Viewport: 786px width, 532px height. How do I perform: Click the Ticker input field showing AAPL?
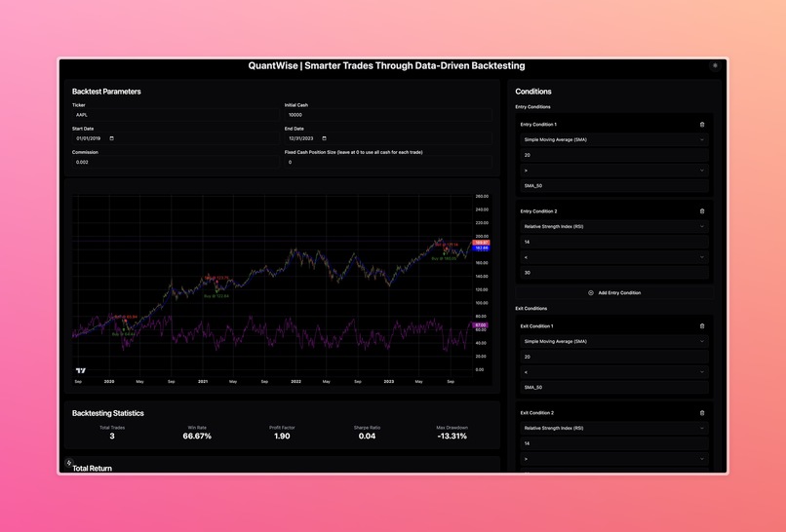tap(176, 115)
